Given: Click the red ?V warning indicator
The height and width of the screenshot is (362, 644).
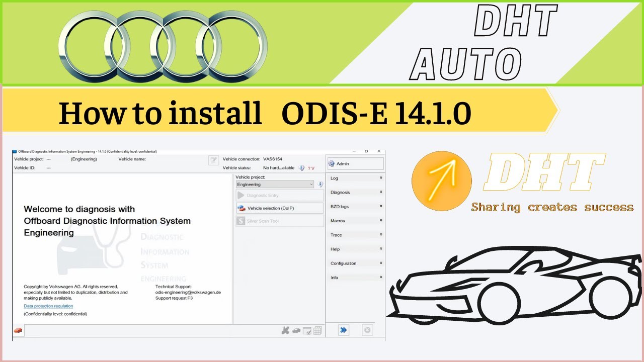Looking at the screenshot, I should pos(311,168).
